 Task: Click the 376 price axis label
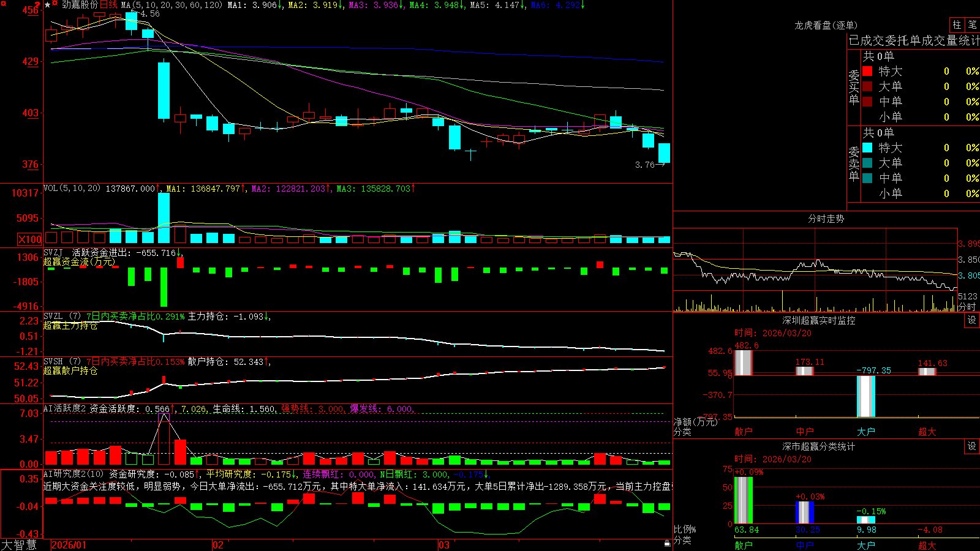point(30,164)
